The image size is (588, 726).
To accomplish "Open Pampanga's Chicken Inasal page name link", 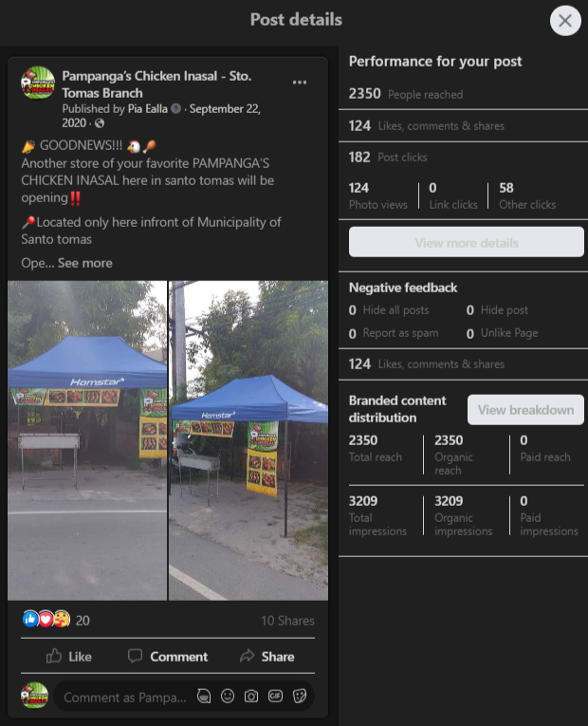I will pyautogui.click(x=156, y=84).
